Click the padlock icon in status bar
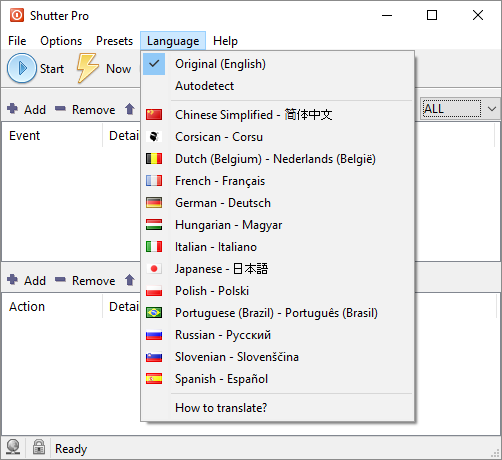The width and height of the screenshot is (502, 460). point(39,447)
